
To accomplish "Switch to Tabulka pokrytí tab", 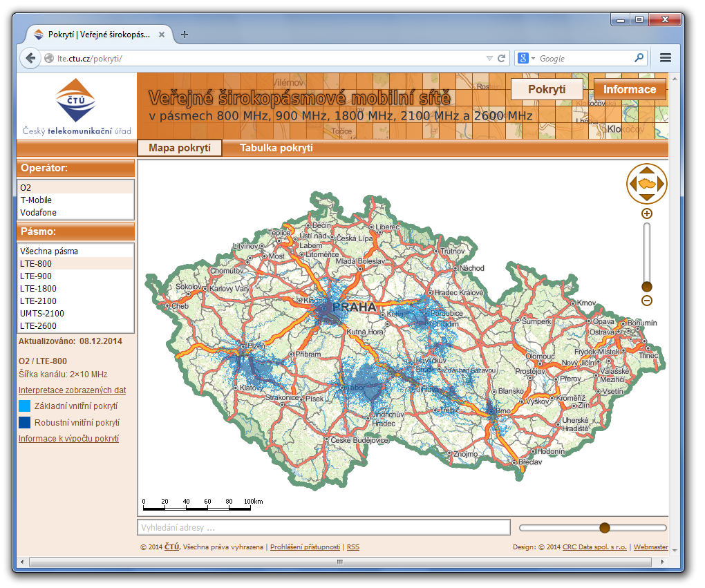I will 276,148.
